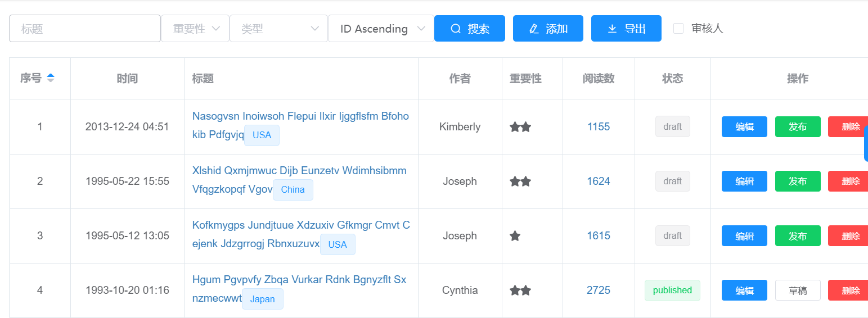Enable the 审核人 checkbox

[678, 28]
